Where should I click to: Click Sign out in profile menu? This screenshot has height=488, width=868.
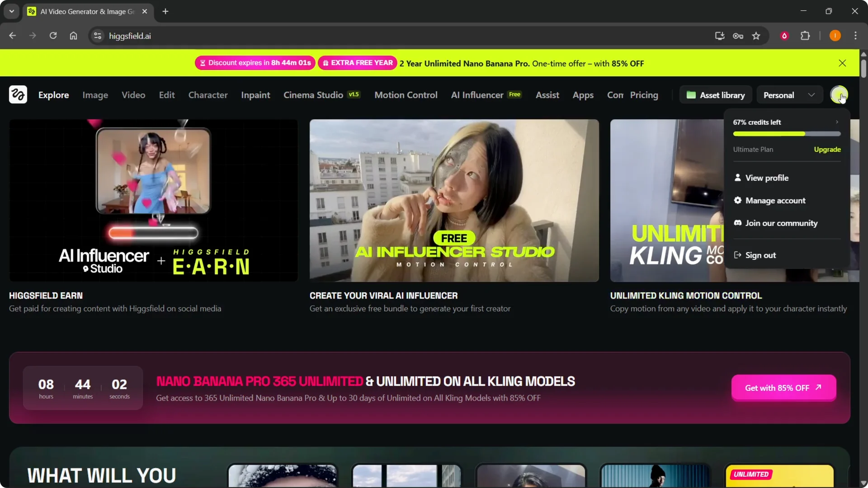[x=760, y=255]
